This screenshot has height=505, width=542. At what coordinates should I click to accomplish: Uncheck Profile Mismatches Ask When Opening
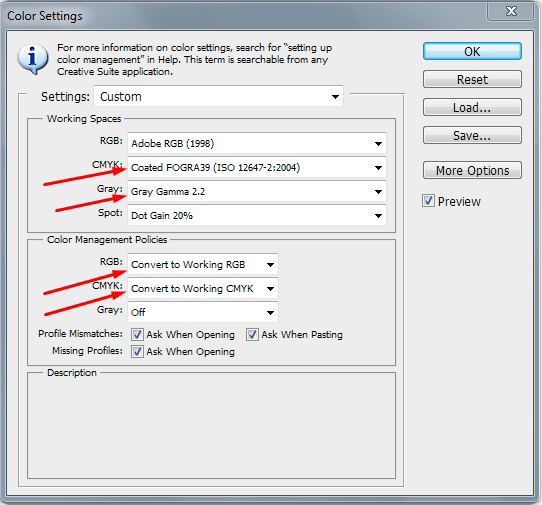(137, 335)
